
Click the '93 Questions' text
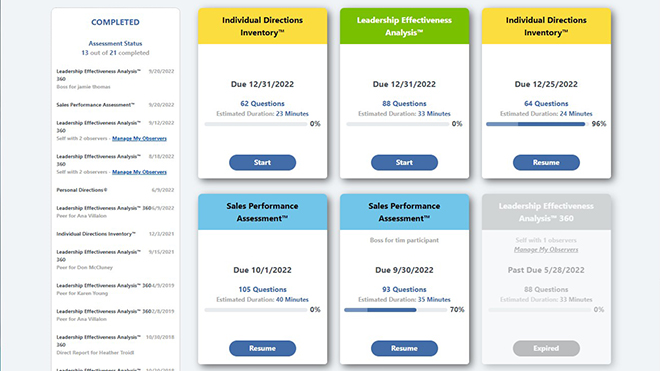pyautogui.click(x=404, y=290)
